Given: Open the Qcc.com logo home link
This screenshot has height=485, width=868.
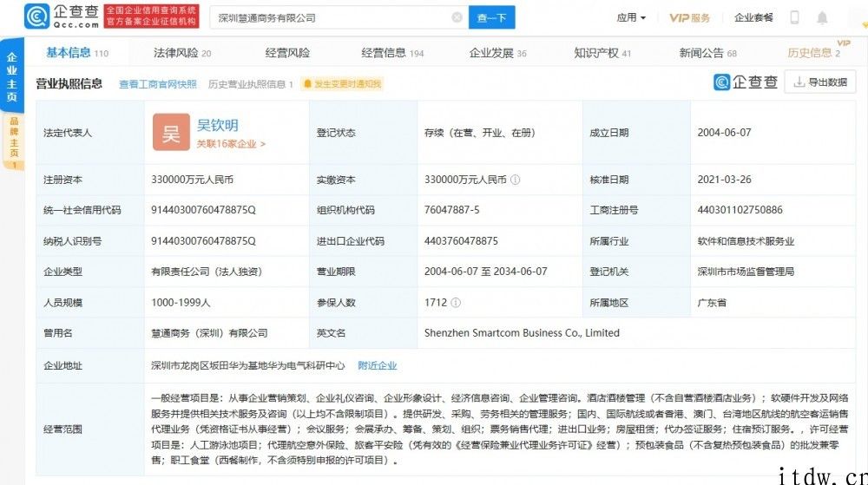Looking at the screenshot, I should point(62,16).
